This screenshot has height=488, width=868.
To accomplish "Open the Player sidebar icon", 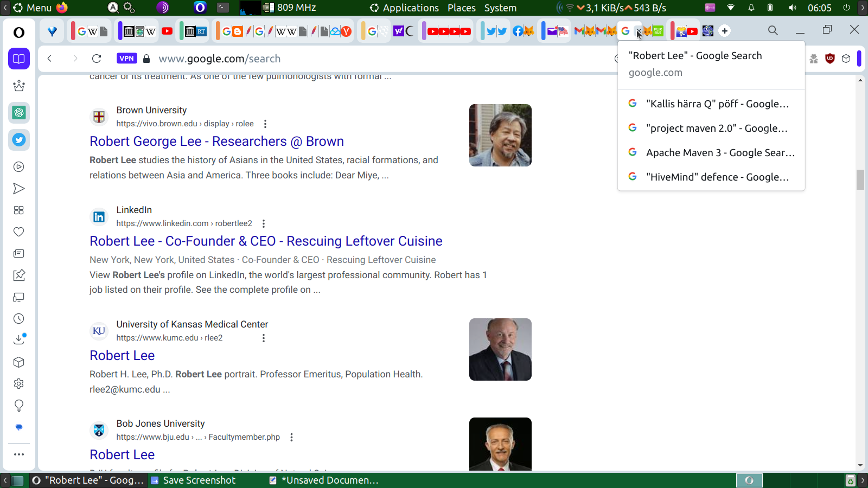I will point(19,167).
